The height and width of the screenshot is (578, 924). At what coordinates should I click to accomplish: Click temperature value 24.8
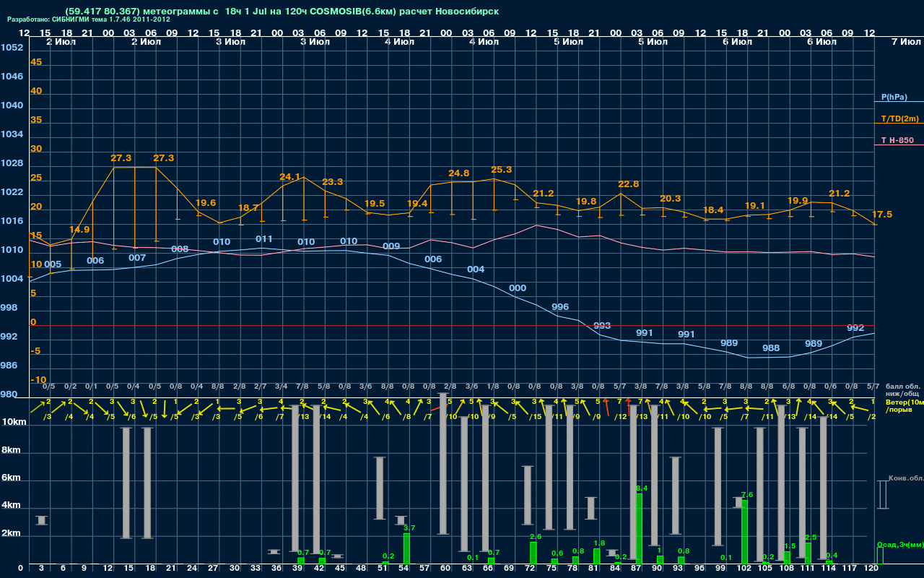pyautogui.click(x=459, y=173)
